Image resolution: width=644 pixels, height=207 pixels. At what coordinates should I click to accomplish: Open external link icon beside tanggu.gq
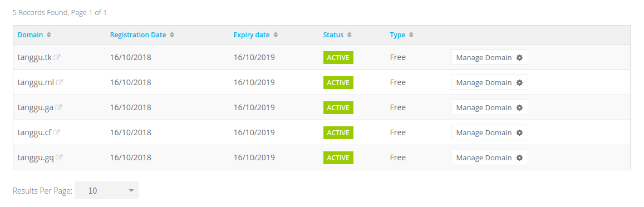(59, 157)
